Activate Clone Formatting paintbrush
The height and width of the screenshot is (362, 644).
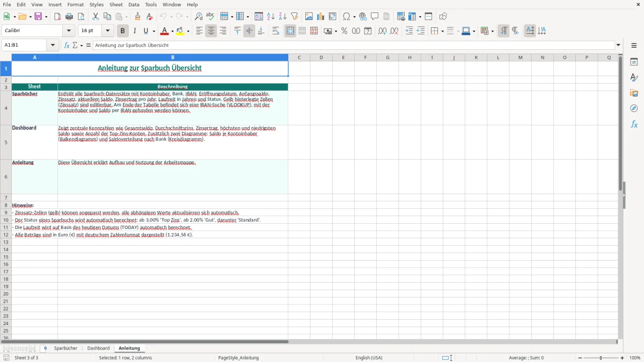point(138,17)
